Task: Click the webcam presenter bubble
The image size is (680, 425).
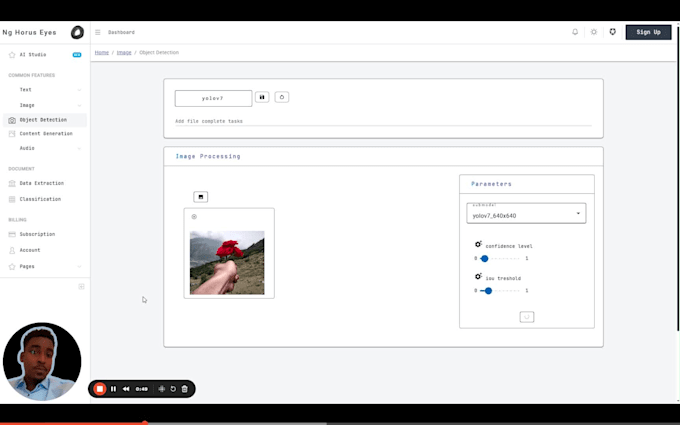Action: tap(42, 361)
